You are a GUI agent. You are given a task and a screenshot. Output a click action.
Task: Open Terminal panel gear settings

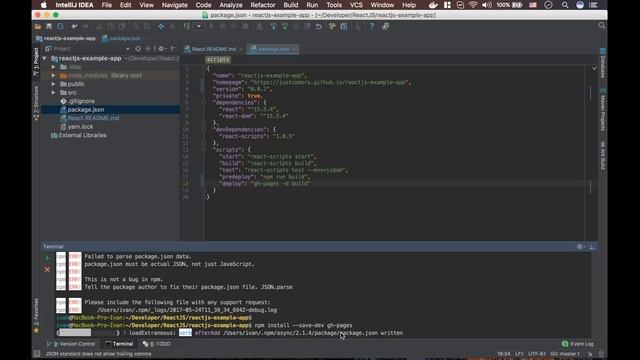click(x=580, y=247)
